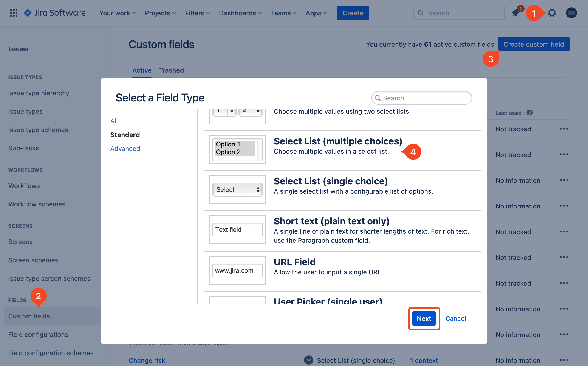Open Issue type schemes in sidebar
This screenshot has width=588, height=366.
[38, 130]
